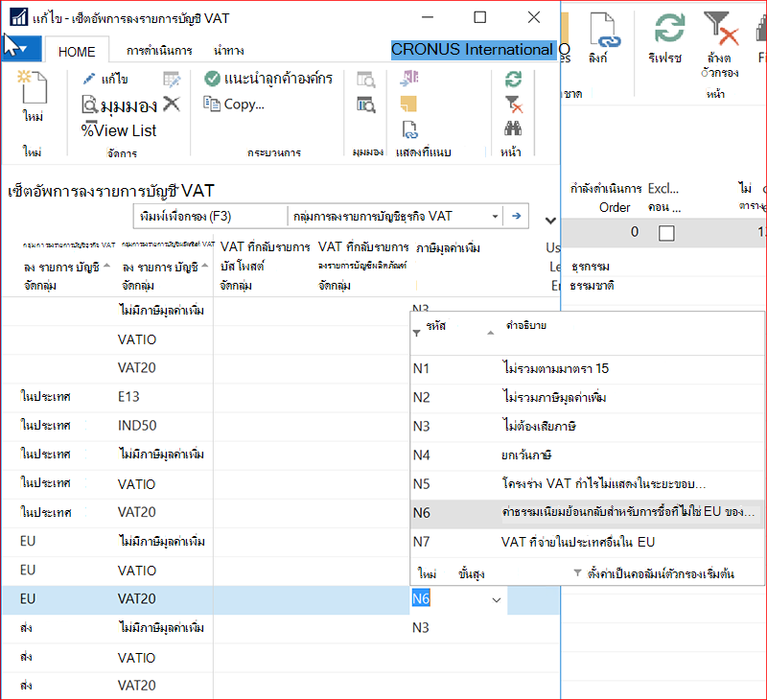Click ใหม่ (New) link in lookup footer

427,573
